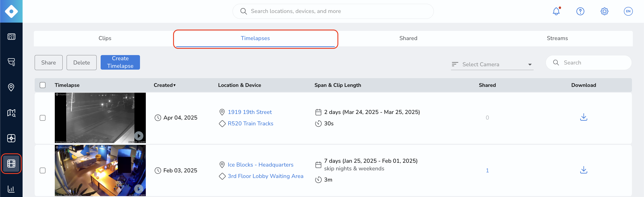The height and width of the screenshot is (197, 644).
Task: Open notifications bell icon
Action: [556, 11]
